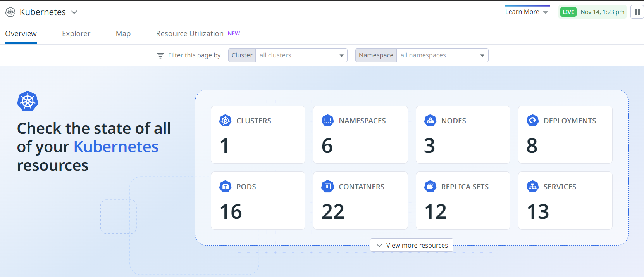This screenshot has width=644, height=277.
Task: Open the PODS card label
Action: coord(246,187)
